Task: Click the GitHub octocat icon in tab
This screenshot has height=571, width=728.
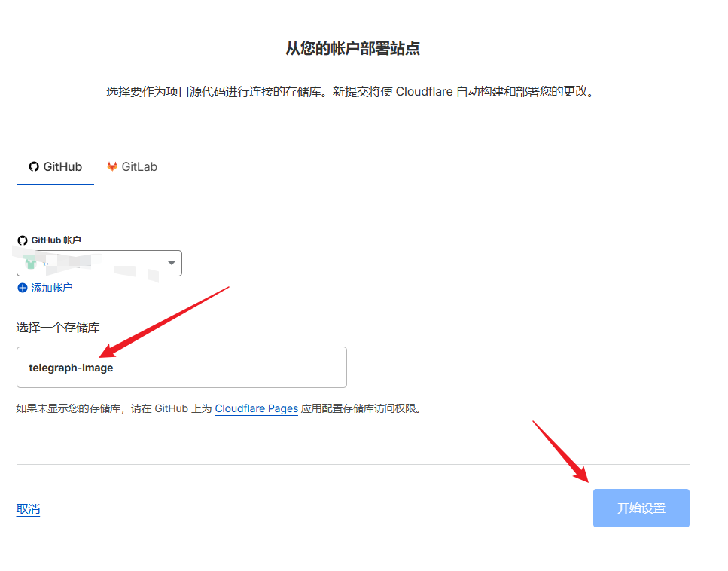Action: point(33,166)
